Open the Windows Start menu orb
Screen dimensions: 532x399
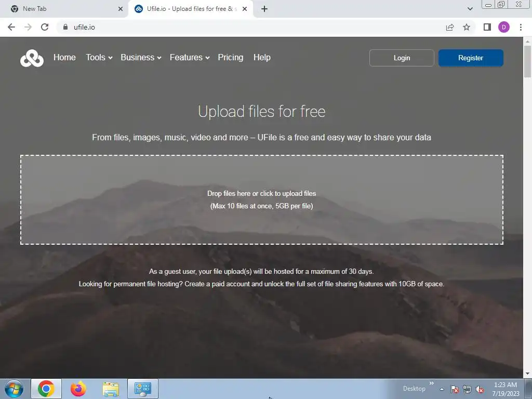pos(14,389)
